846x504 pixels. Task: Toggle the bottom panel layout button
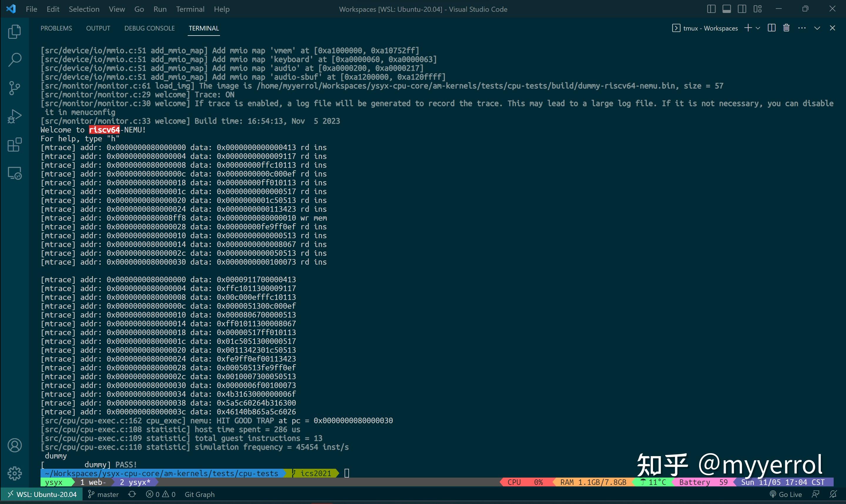click(726, 9)
